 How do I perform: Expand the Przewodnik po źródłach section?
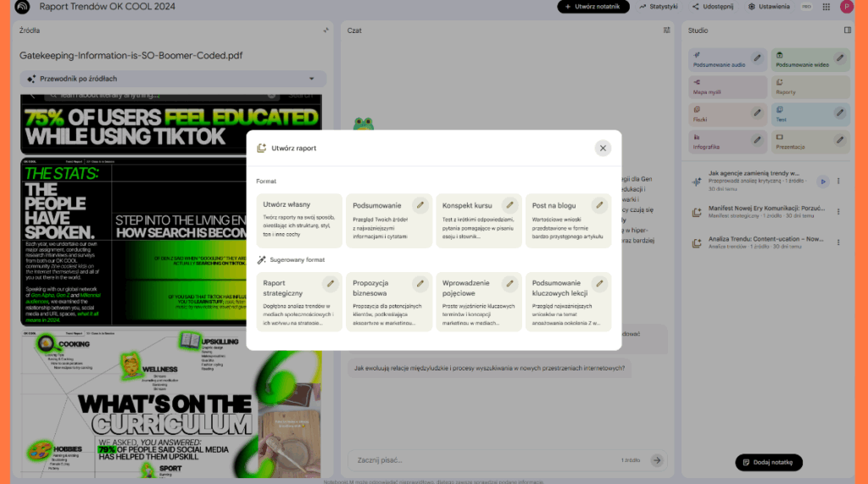(x=311, y=79)
